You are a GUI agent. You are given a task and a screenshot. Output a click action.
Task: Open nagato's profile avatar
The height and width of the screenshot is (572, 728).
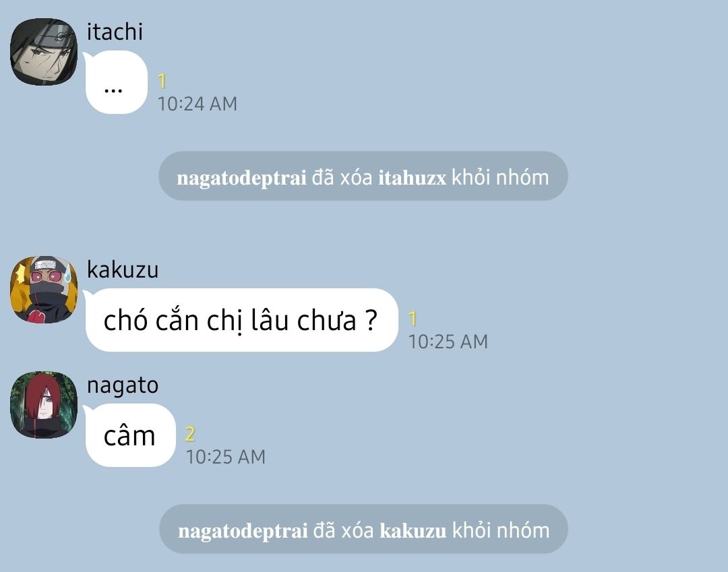(x=44, y=404)
